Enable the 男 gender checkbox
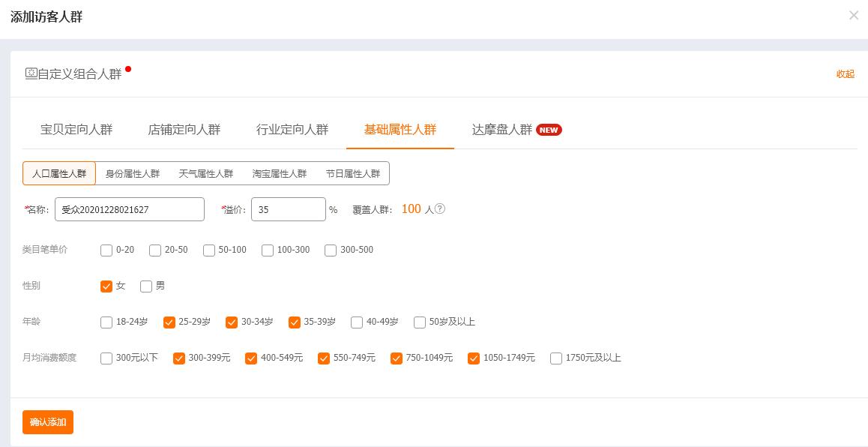 [146, 286]
